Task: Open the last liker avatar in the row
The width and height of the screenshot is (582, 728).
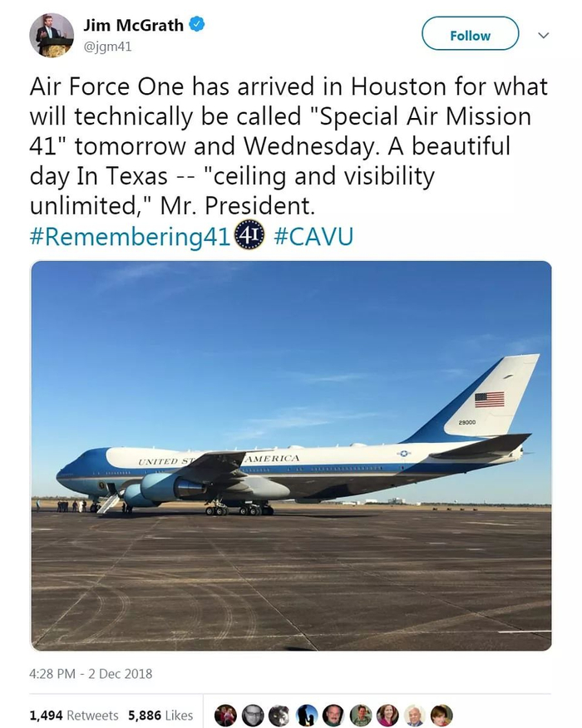Action: point(441,715)
